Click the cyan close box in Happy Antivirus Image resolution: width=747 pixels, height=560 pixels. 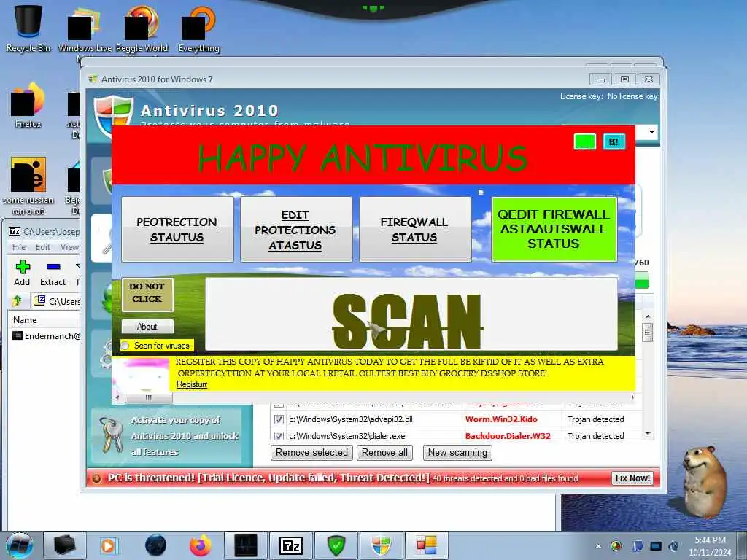(x=614, y=141)
